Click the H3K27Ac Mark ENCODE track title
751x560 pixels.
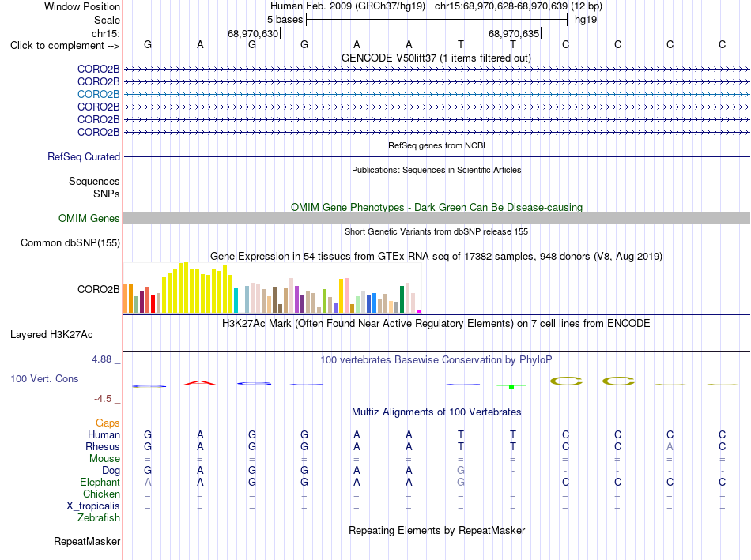pyautogui.click(x=436, y=324)
